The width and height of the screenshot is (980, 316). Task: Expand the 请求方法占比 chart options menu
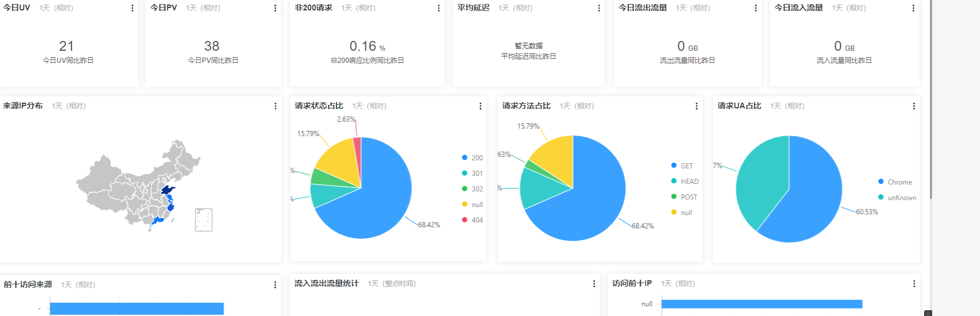(696, 106)
